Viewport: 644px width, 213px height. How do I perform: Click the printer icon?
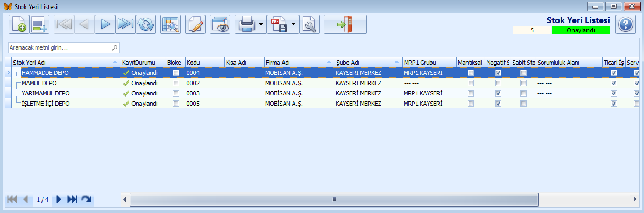click(x=247, y=24)
